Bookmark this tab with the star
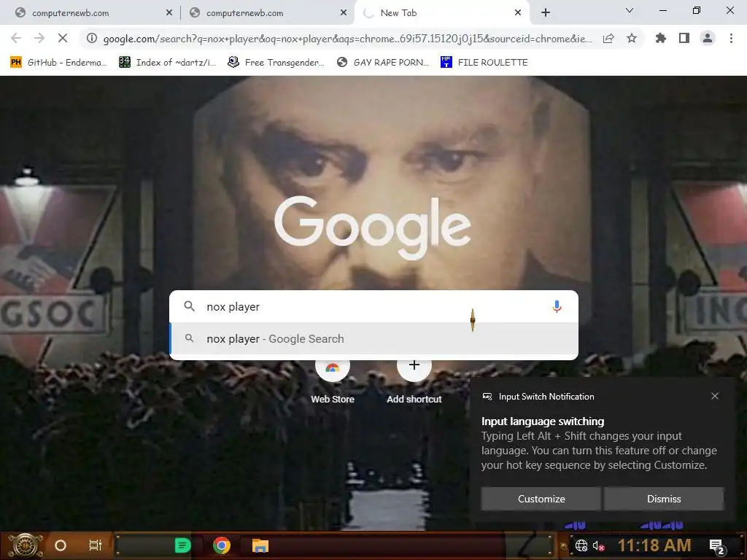Screen dimensions: 747x560 point(632,38)
